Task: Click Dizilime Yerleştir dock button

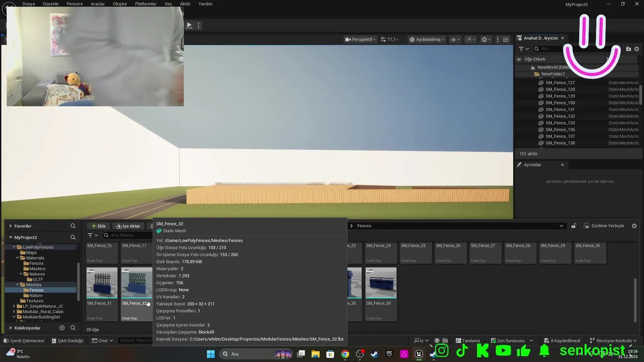Action: (604, 226)
